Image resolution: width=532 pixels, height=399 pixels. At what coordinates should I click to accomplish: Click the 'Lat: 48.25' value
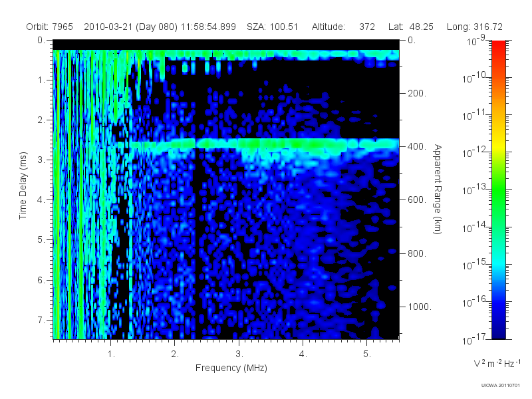click(x=411, y=27)
